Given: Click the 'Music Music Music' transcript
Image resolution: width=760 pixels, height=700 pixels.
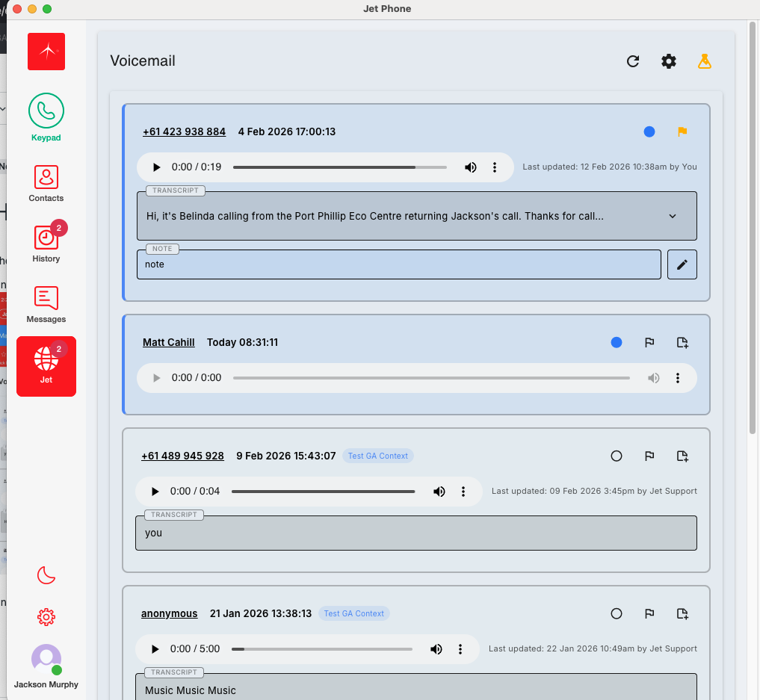Looking at the screenshot, I should (x=190, y=690).
